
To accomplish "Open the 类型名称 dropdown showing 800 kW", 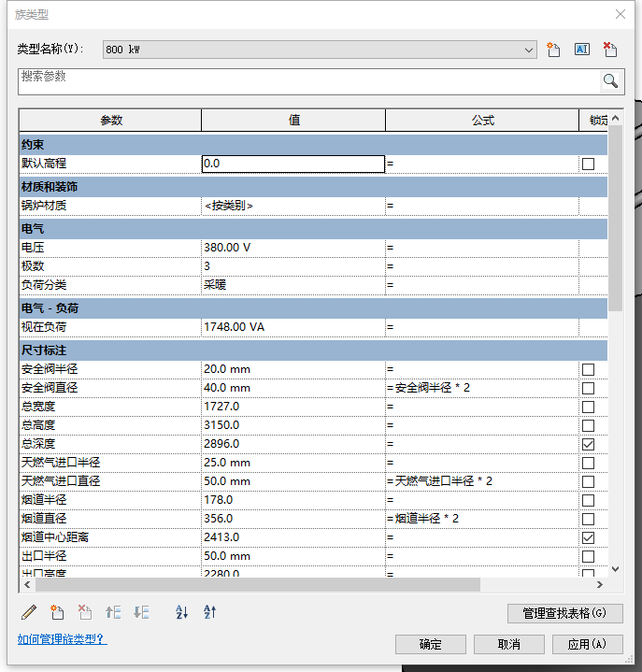I will click(x=320, y=50).
